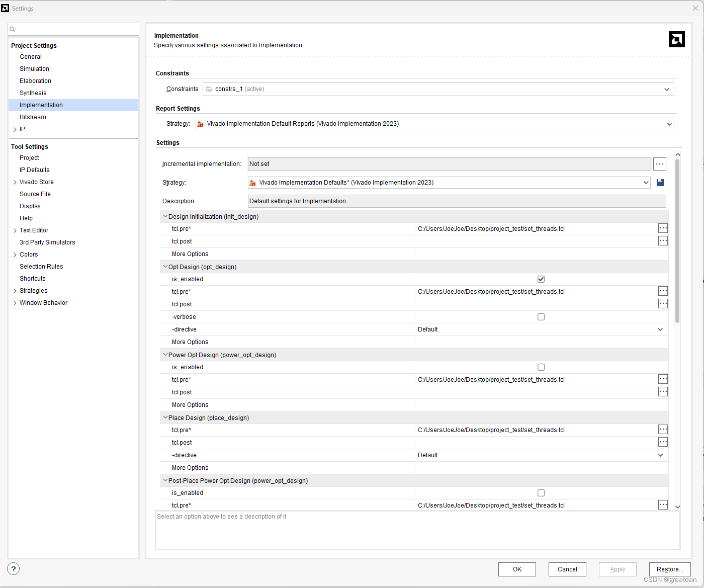Open Bitstream settings page

click(33, 117)
